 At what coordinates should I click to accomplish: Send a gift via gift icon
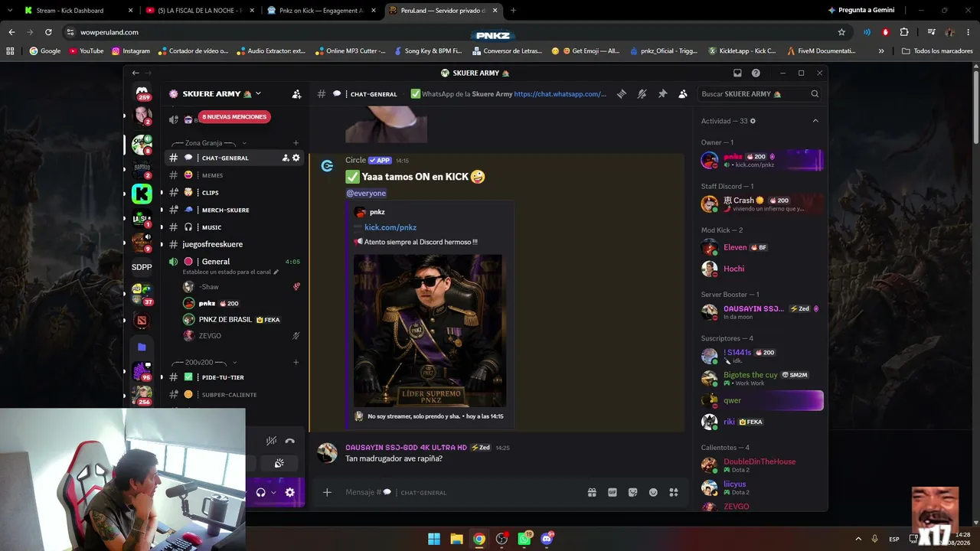click(592, 492)
